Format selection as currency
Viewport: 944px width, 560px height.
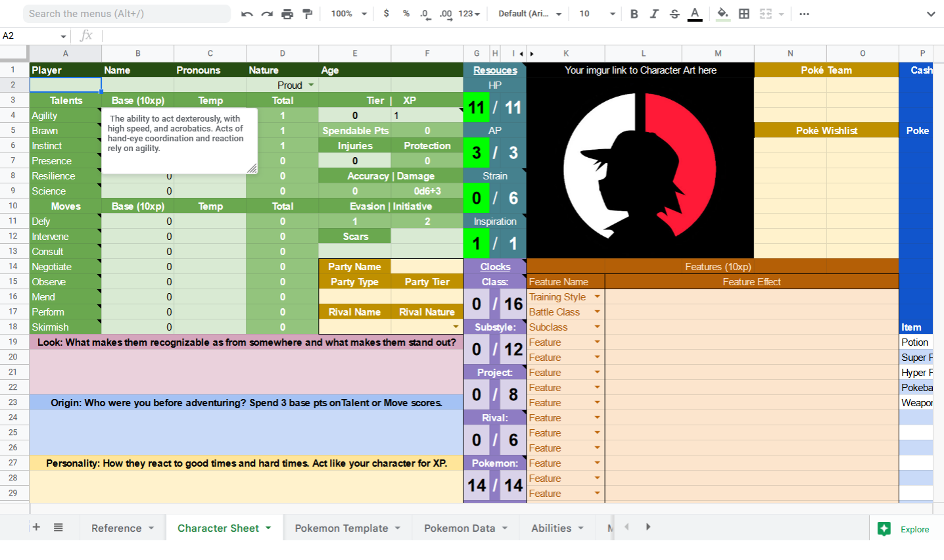386,14
